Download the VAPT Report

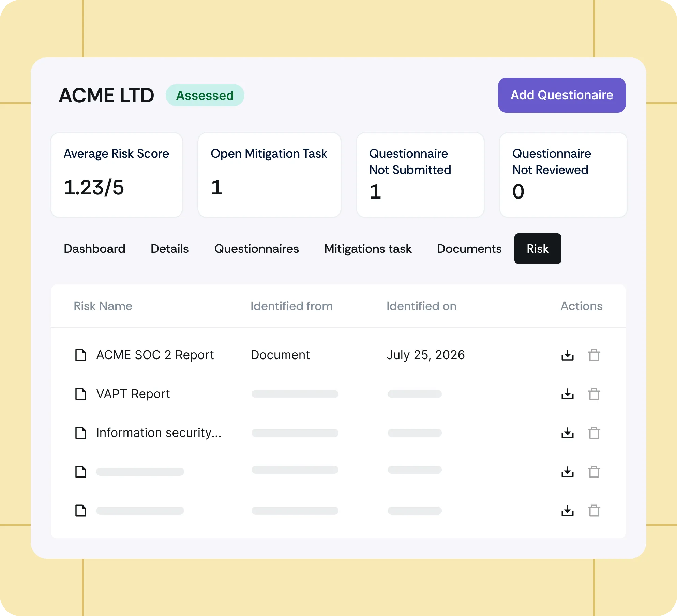pyautogui.click(x=567, y=394)
